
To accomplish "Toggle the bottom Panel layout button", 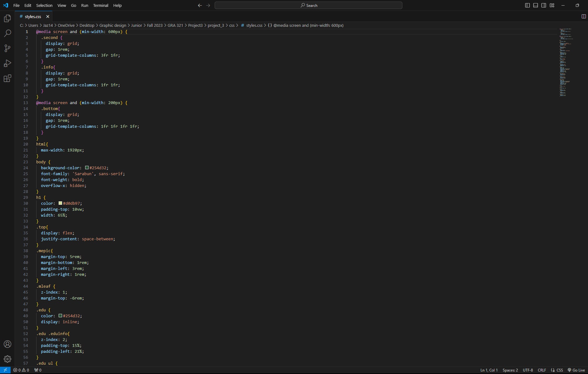I will point(536,5).
